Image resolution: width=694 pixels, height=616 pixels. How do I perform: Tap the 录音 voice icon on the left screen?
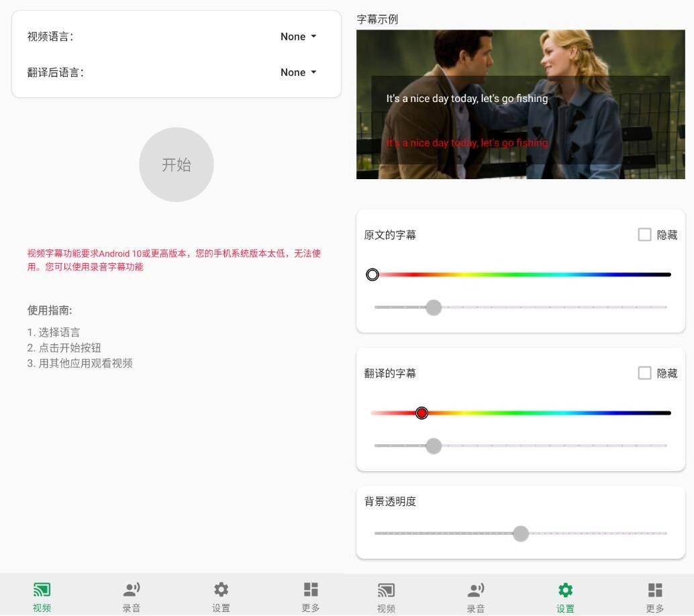coord(132,591)
